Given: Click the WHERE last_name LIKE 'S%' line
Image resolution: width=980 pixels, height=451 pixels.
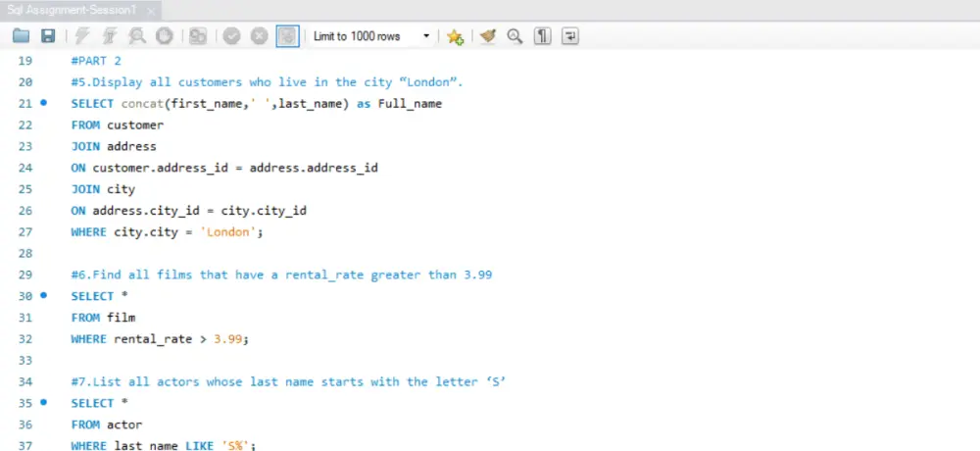Looking at the screenshot, I should pyautogui.click(x=164, y=445).
